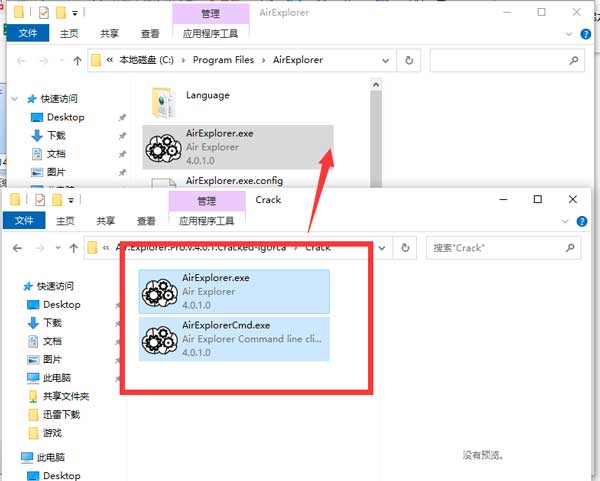600x481 pixels.
Task: Select 文档 in Crack window sidebar
Action: 44,341
